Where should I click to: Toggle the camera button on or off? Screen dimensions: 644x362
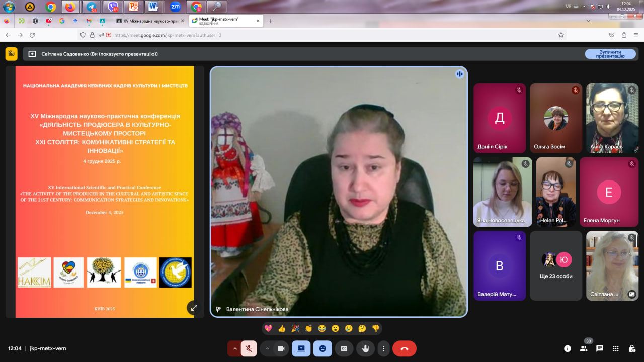pyautogui.click(x=281, y=348)
